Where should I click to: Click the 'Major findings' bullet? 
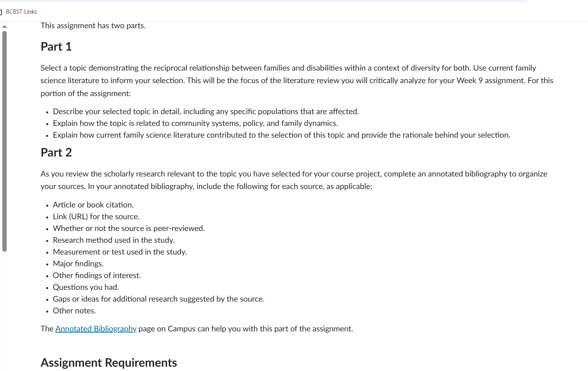[78, 264]
